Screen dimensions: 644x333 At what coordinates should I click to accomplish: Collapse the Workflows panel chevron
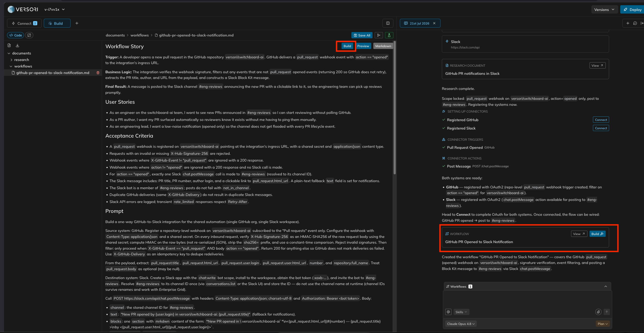(x=606, y=286)
